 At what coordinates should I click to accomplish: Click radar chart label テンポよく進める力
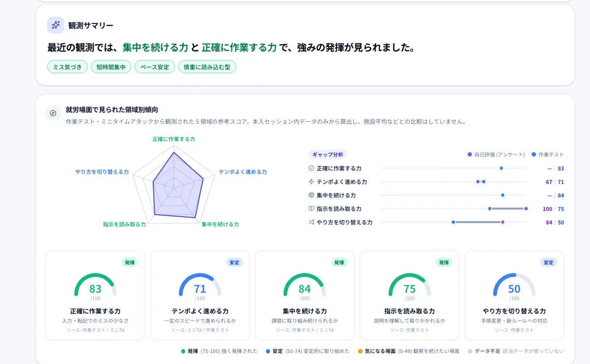(243, 172)
